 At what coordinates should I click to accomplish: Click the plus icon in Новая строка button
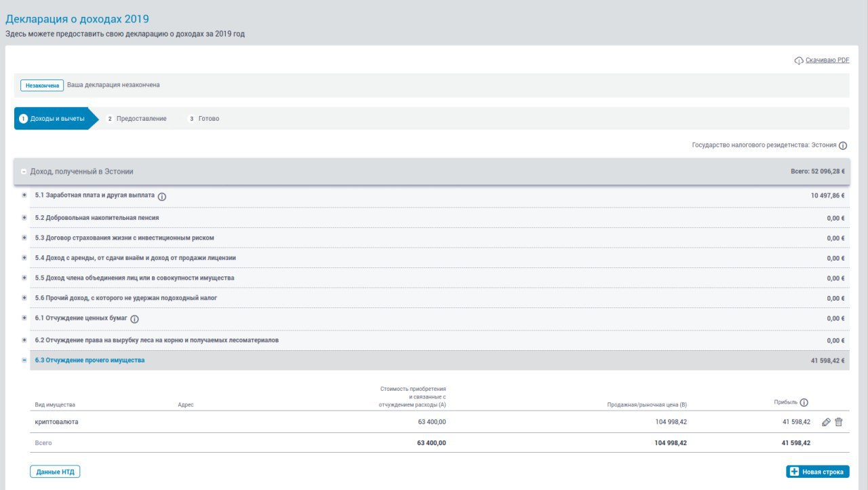794,472
